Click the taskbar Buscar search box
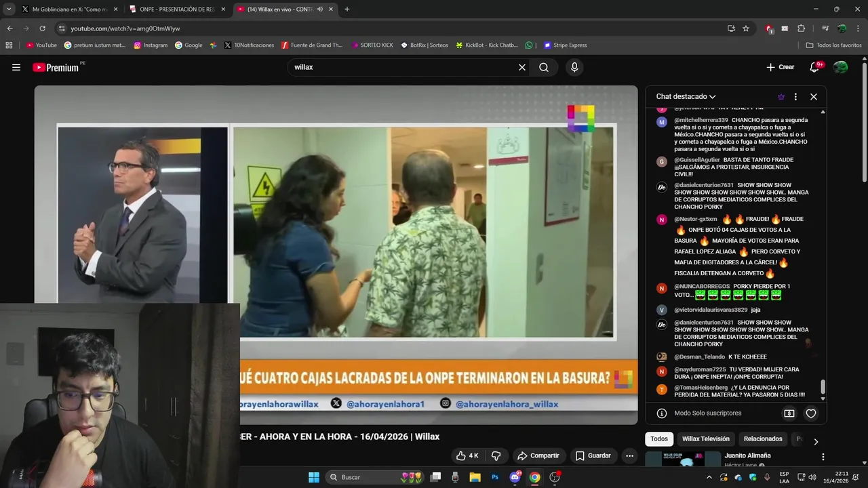Screen dimensions: 868x488 pos(375,477)
